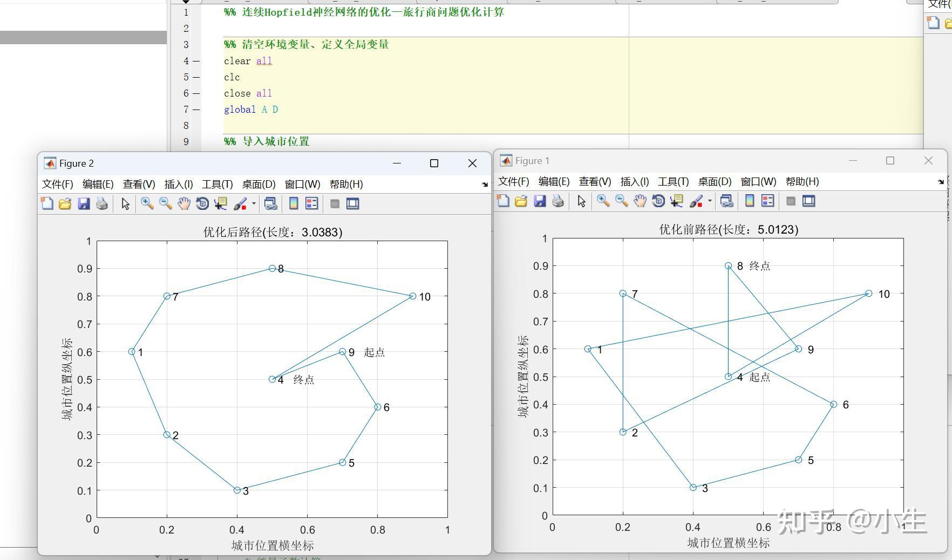Image resolution: width=952 pixels, height=560 pixels.
Task: Open the new-script icon in the 文件 panel
Action: coord(933,23)
